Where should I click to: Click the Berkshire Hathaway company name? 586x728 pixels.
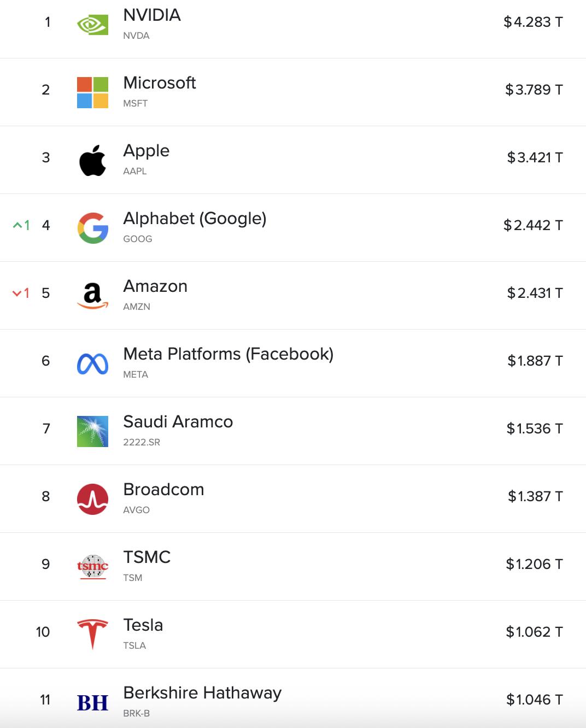pyautogui.click(x=202, y=693)
